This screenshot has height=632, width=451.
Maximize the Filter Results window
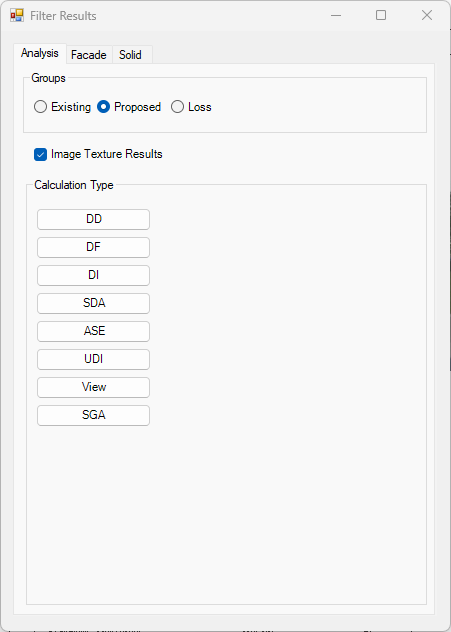[381, 15]
